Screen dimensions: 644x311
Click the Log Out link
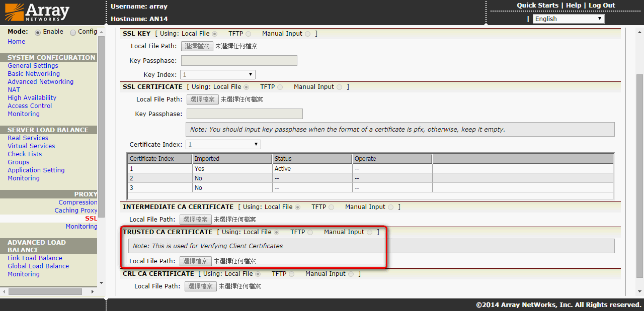[602, 6]
